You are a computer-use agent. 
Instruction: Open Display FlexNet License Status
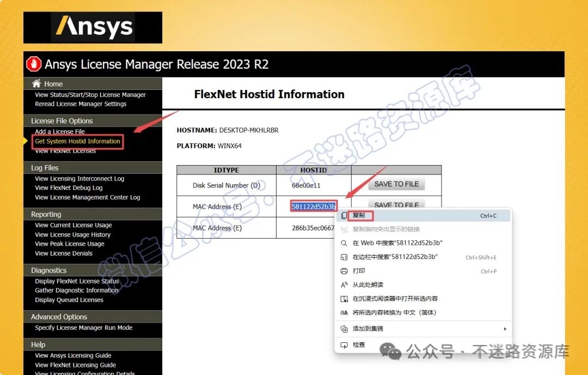77,281
